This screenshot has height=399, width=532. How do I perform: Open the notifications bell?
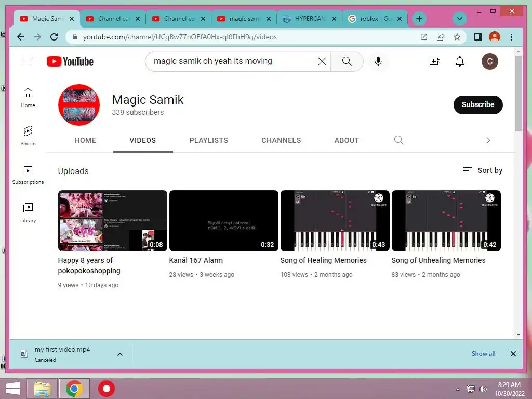coord(460,61)
